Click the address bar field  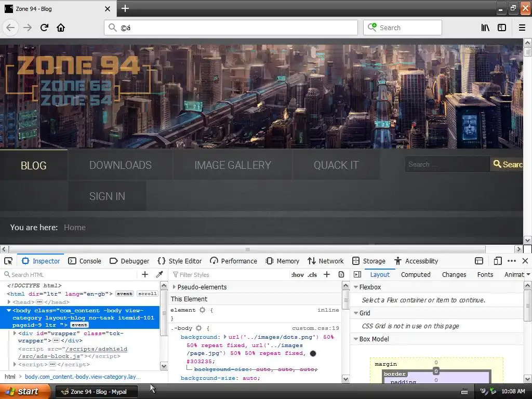point(231,28)
